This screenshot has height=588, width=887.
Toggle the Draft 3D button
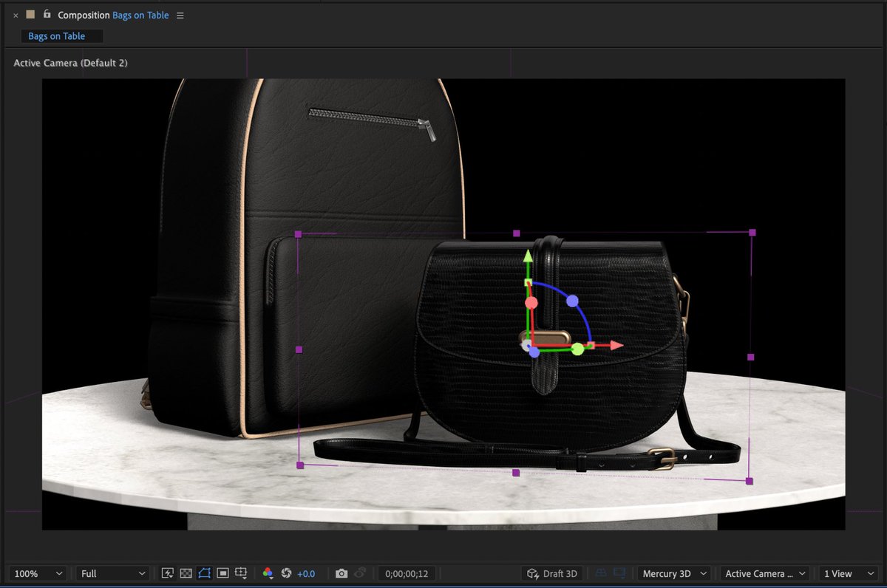pos(552,574)
